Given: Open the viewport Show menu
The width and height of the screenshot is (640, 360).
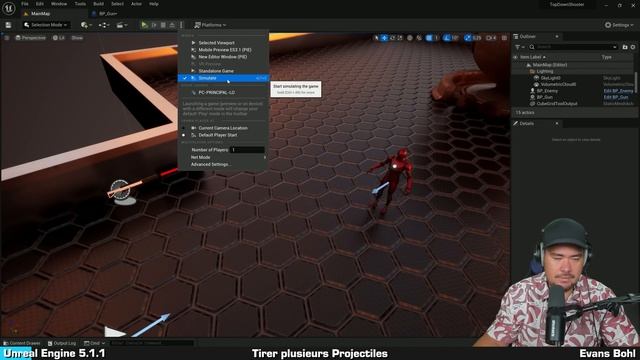Looking at the screenshot, I should coord(77,38).
